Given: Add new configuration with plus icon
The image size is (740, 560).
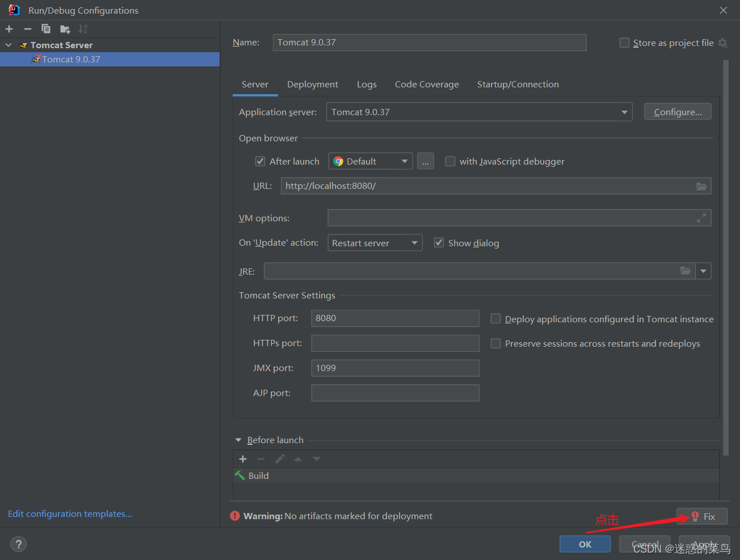Looking at the screenshot, I should tap(9, 29).
